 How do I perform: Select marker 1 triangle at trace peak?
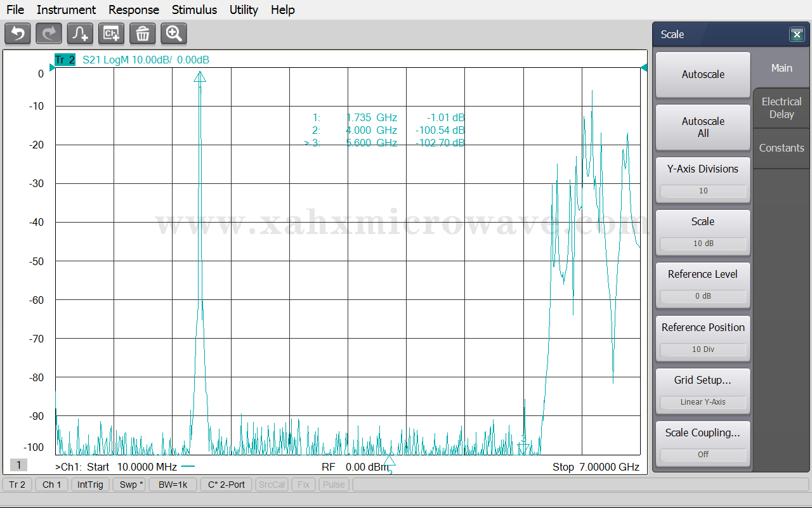point(200,77)
